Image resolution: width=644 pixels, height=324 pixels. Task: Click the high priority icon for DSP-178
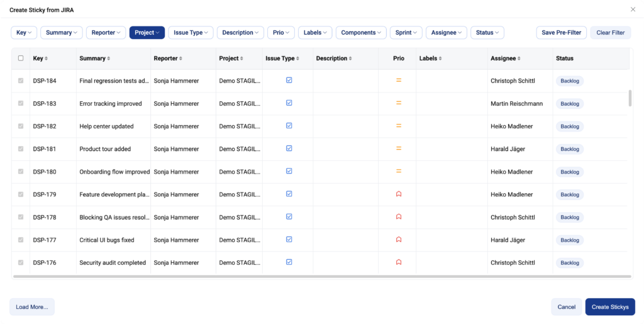(398, 216)
